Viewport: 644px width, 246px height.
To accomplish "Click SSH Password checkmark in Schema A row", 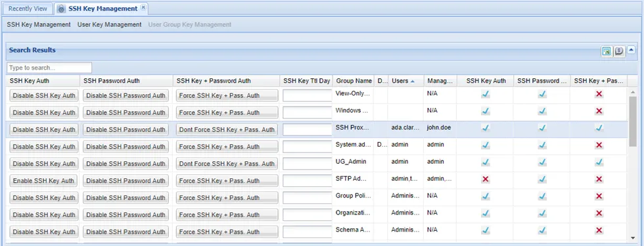I will click(542, 230).
